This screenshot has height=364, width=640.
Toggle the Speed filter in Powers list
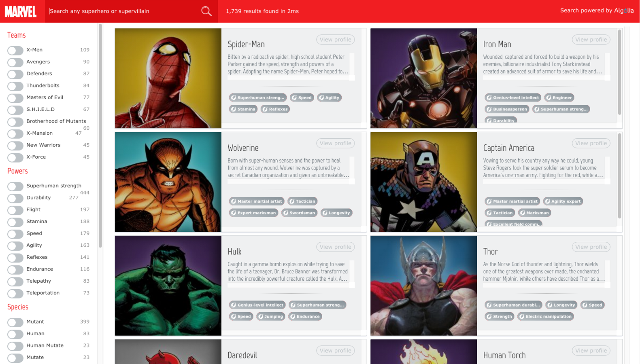click(x=15, y=234)
